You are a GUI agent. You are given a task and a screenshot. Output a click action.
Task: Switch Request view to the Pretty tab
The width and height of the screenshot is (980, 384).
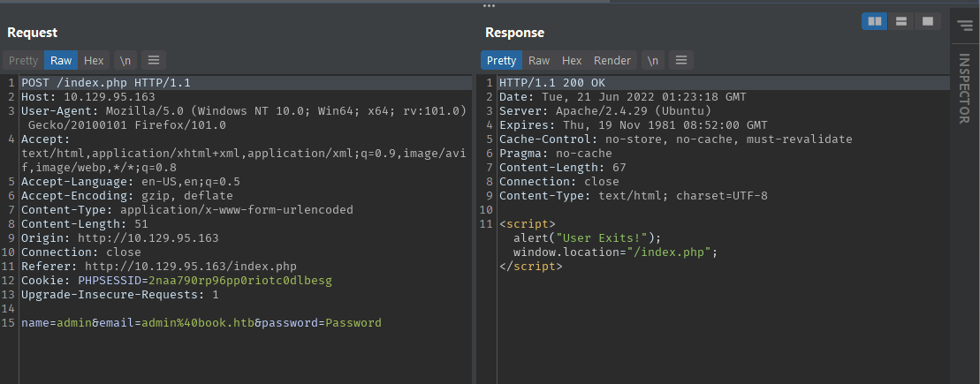tap(23, 61)
